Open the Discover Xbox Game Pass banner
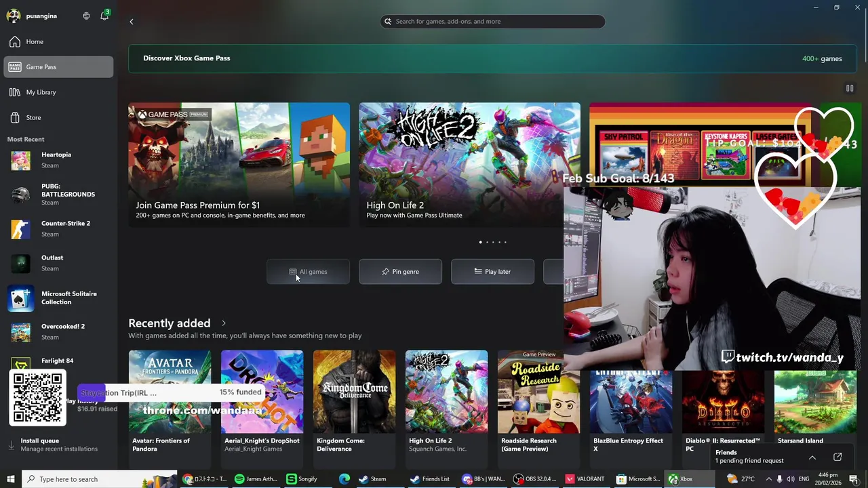The height and width of the screenshot is (488, 868). [x=492, y=58]
